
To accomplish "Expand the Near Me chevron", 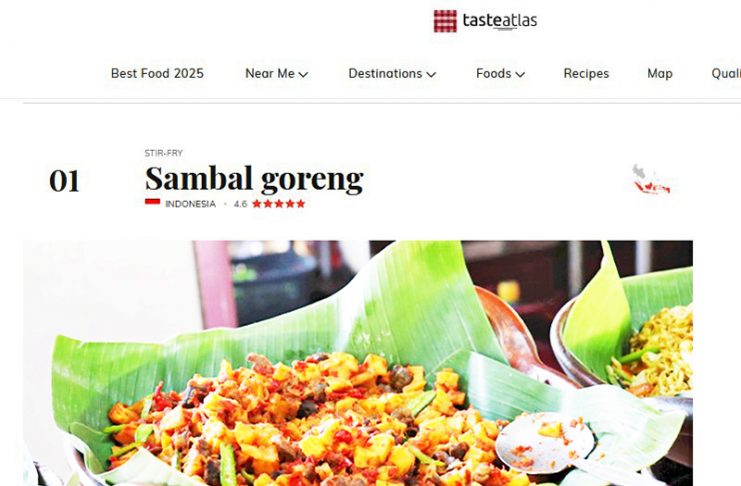I will [x=303, y=74].
